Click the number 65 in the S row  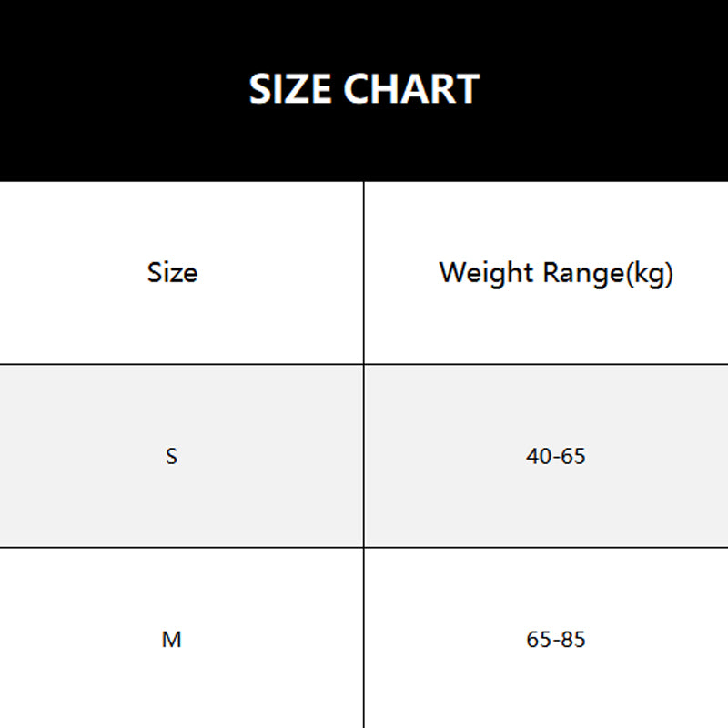point(573,456)
